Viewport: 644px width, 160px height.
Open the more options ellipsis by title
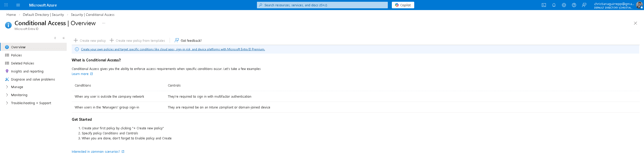pyautogui.click(x=104, y=23)
